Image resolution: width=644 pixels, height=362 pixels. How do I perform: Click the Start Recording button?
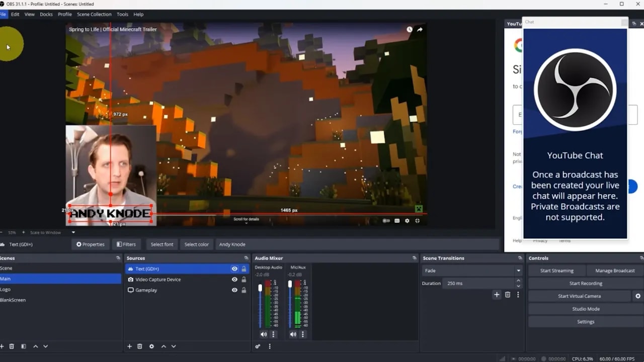point(585,283)
